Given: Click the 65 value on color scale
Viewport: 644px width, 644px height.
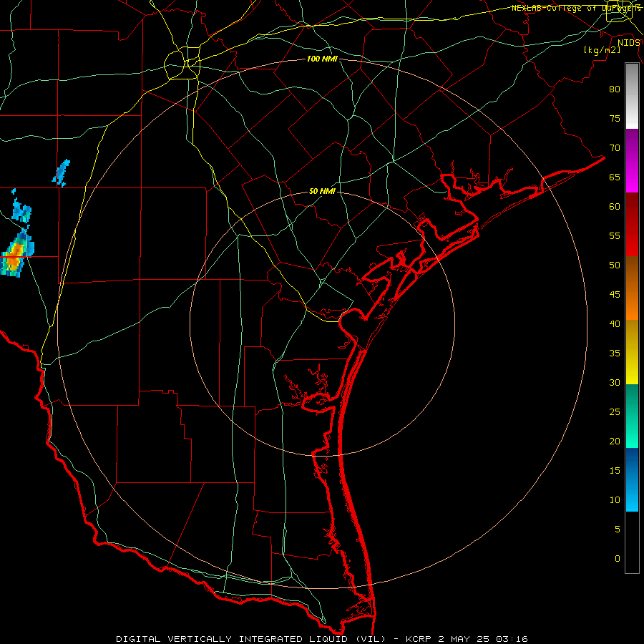Looking at the screenshot, I should click(615, 177).
